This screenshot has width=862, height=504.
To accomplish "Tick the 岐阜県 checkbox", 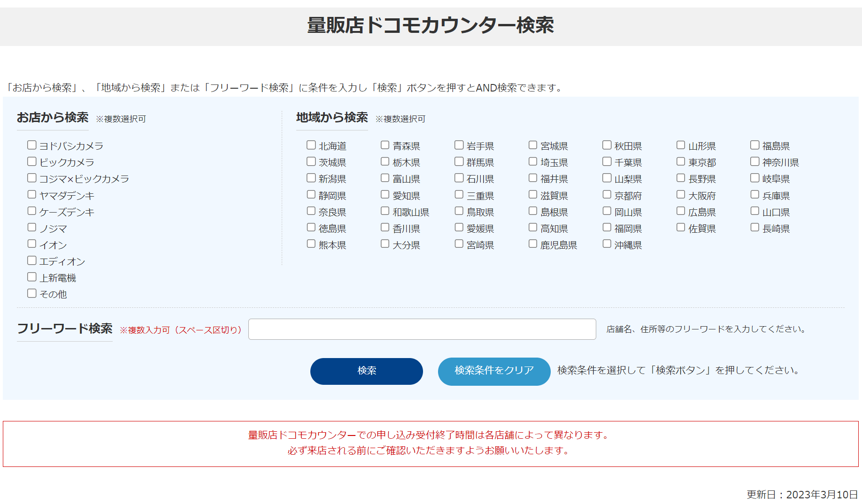I will point(755,178).
